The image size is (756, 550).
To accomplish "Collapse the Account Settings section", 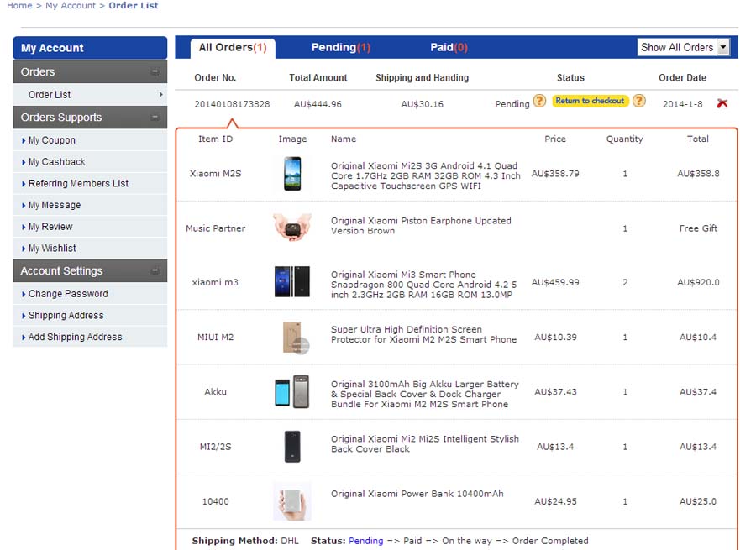I will pos(155,271).
